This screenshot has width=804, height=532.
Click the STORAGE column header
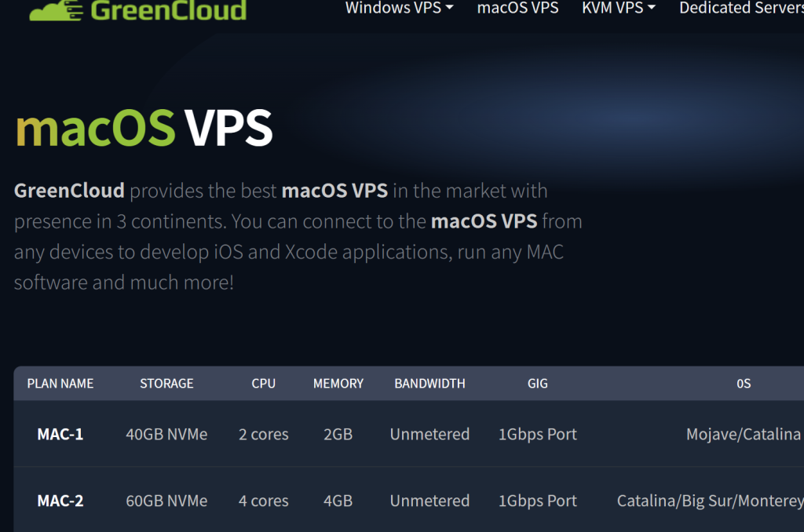pos(166,384)
